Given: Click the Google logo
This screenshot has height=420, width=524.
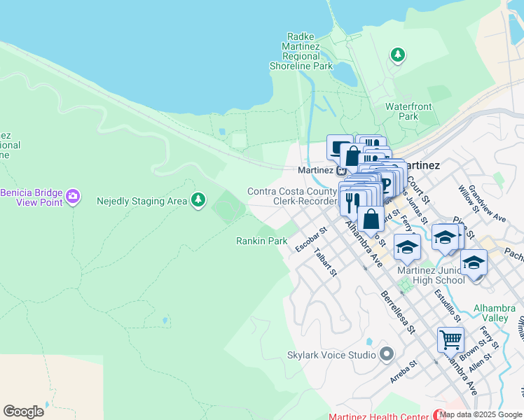Looking at the screenshot, I should pos(23,411).
